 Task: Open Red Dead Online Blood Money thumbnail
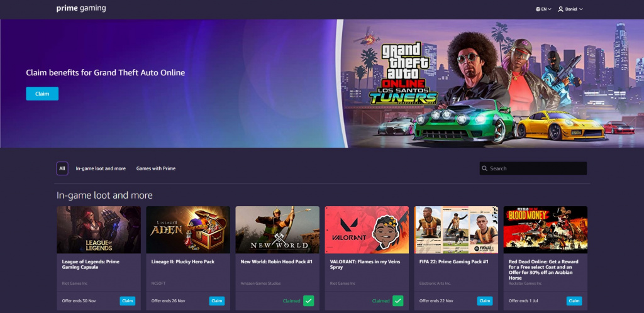pyautogui.click(x=545, y=230)
